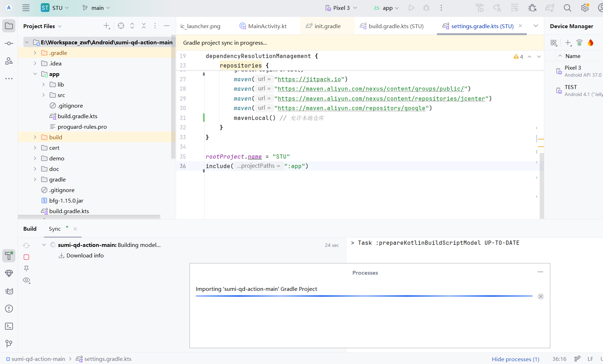The width and height of the screenshot is (603, 364).
Task: Switch to ic_launcher.png tab
Action: [x=200, y=26]
